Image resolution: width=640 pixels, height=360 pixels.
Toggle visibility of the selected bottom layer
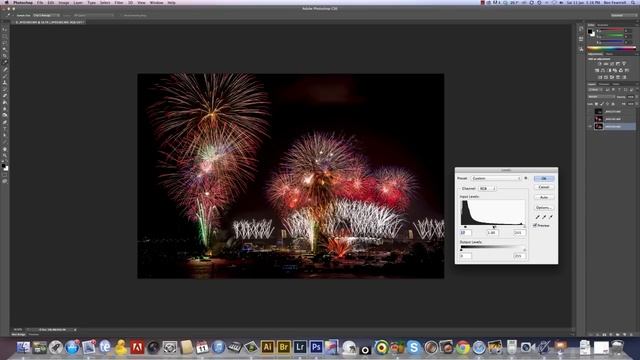590,127
